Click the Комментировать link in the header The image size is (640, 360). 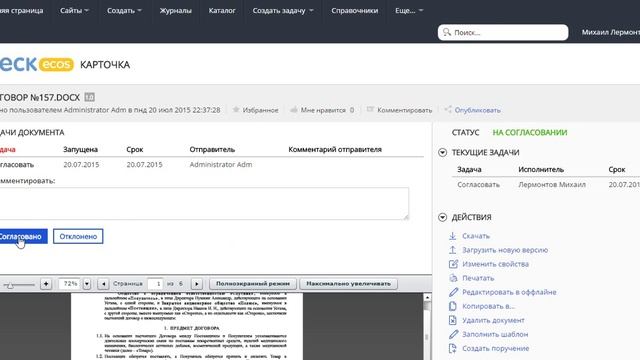[x=404, y=110]
